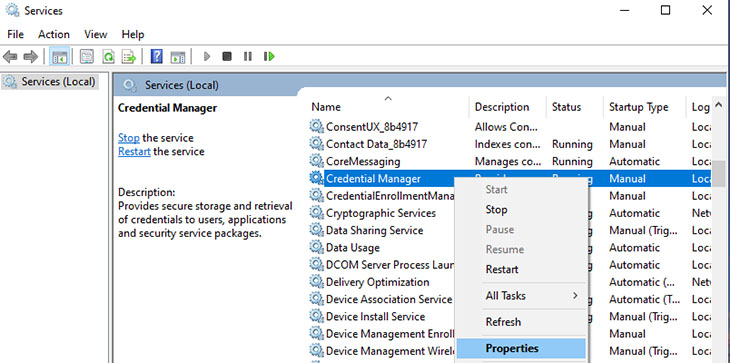Open the File menu
The image size is (730, 363).
click(x=15, y=34)
